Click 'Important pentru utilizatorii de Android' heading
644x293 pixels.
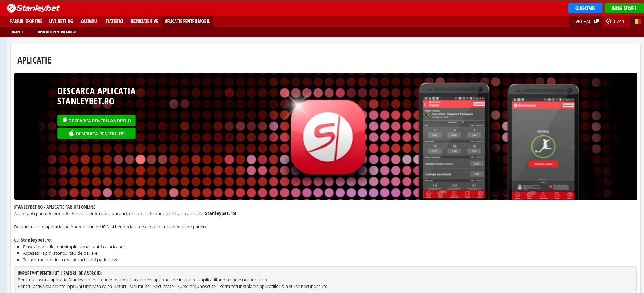click(x=60, y=273)
